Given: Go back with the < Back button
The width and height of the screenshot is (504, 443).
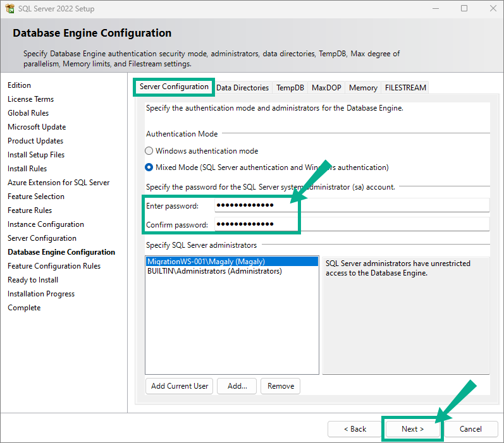Looking at the screenshot, I should [355, 429].
